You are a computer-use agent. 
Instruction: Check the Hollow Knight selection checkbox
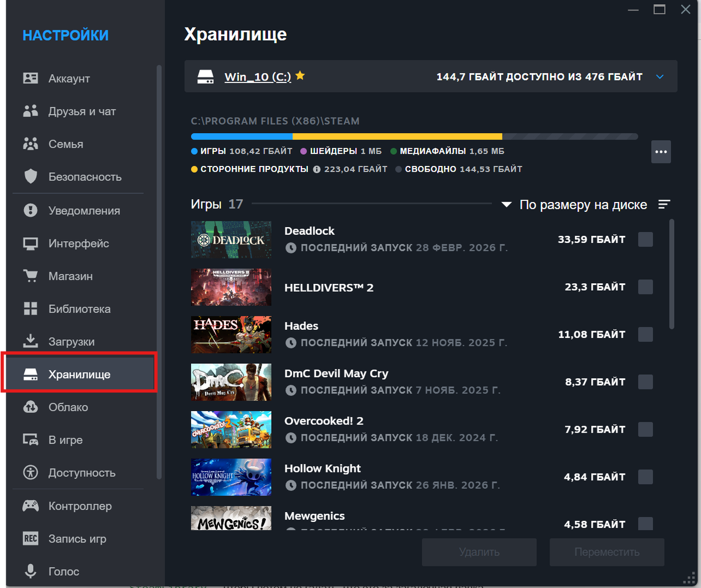tap(646, 477)
